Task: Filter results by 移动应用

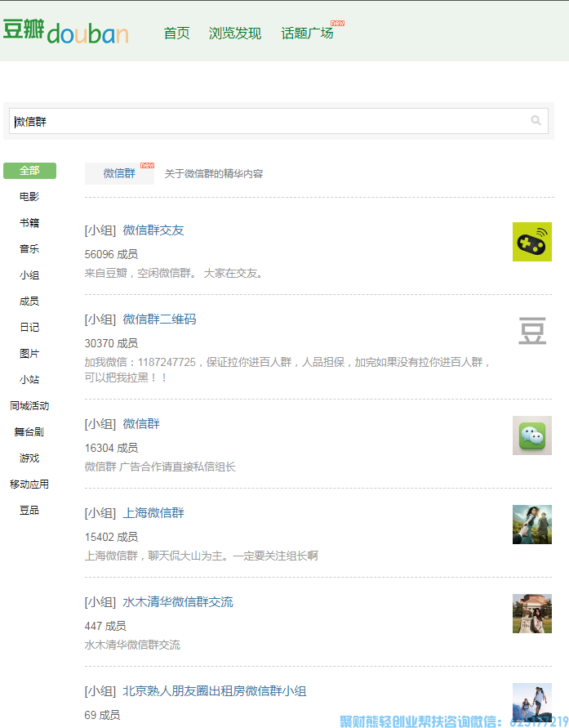Action: tap(29, 485)
